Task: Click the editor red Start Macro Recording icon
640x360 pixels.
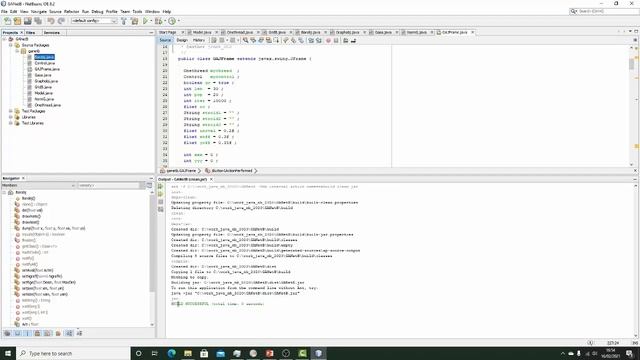Action: pos(328,40)
